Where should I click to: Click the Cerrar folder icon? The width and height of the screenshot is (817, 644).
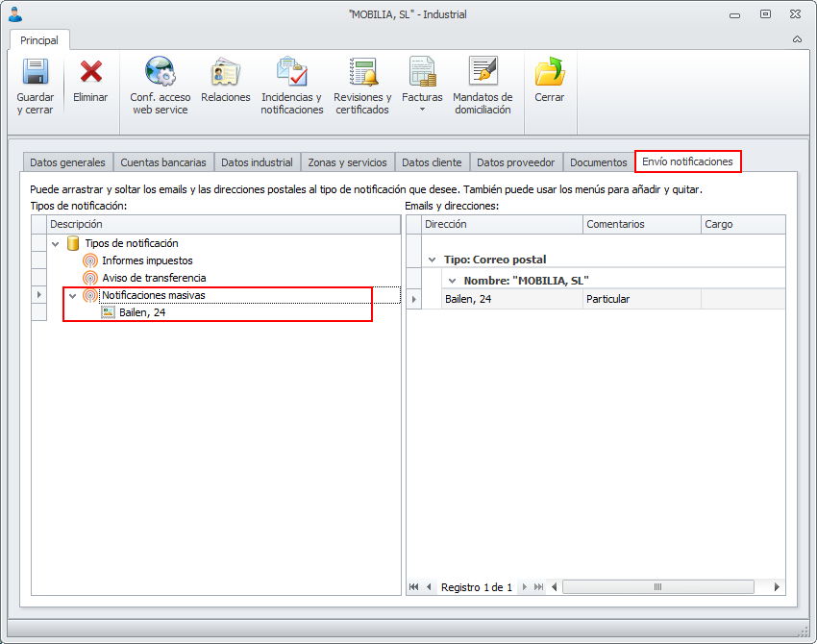pyautogui.click(x=550, y=71)
